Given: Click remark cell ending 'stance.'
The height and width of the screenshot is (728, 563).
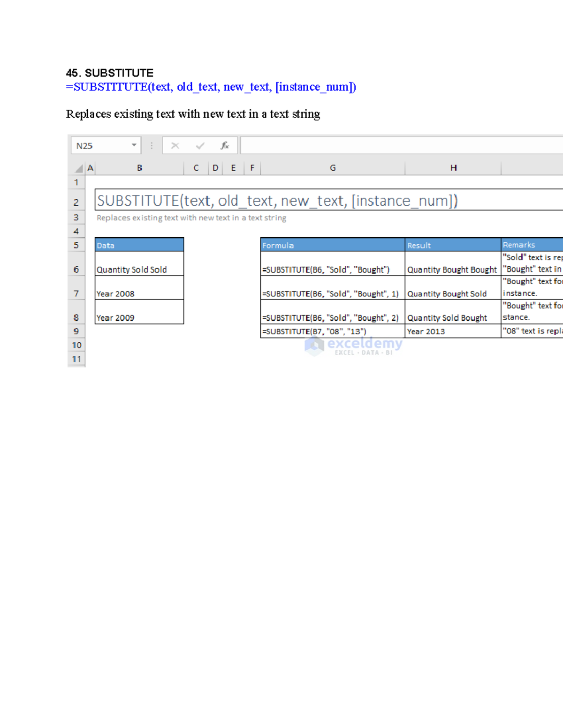Looking at the screenshot, I should [532, 312].
